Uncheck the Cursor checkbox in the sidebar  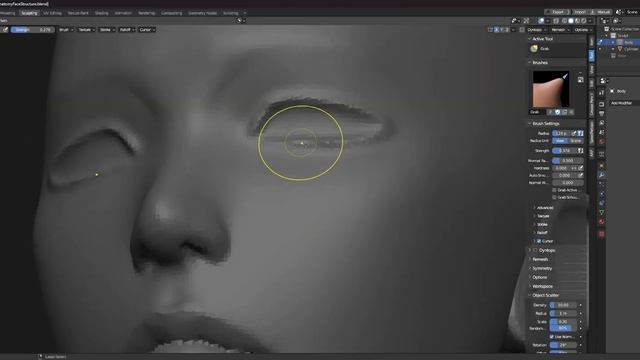click(539, 241)
